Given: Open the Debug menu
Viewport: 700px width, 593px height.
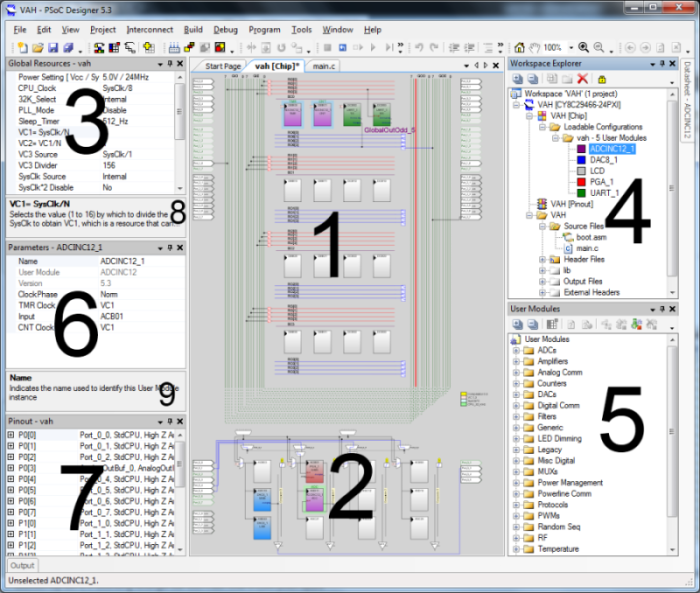Looking at the screenshot, I should pyautogui.click(x=225, y=29).
